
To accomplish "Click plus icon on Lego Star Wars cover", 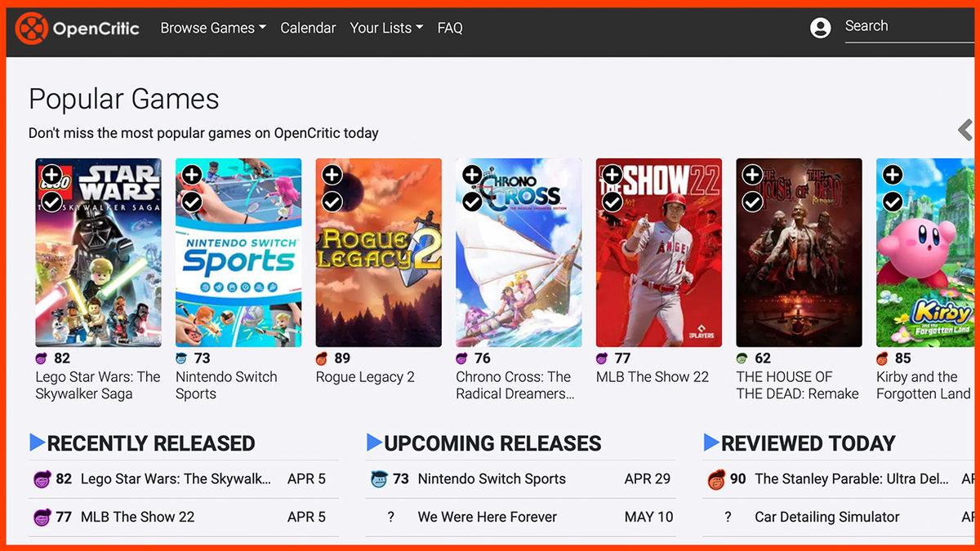I will point(51,175).
